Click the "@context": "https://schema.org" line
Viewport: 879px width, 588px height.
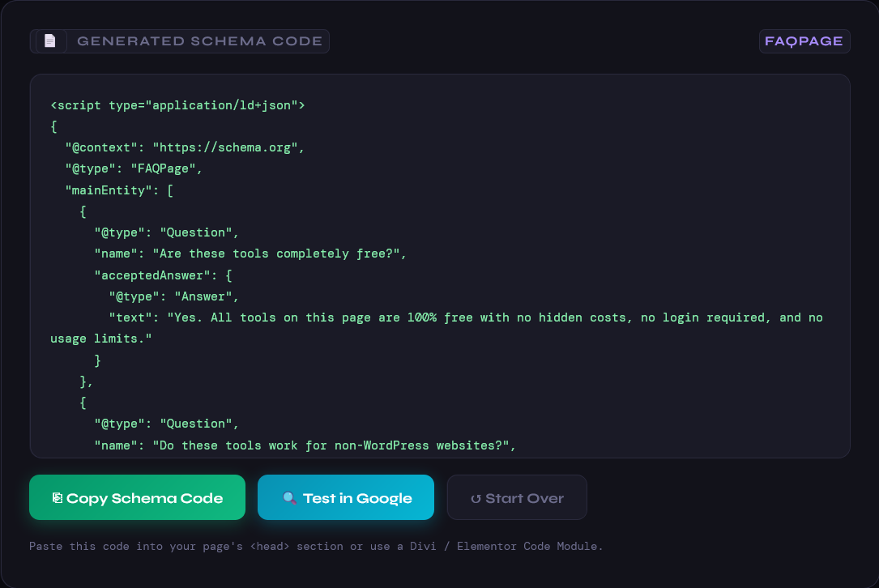click(x=185, y=147)
